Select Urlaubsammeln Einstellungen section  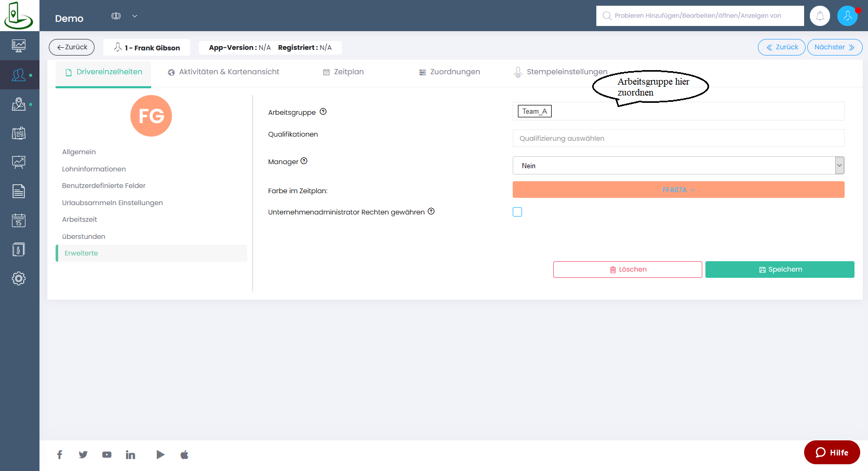point(113,203)
